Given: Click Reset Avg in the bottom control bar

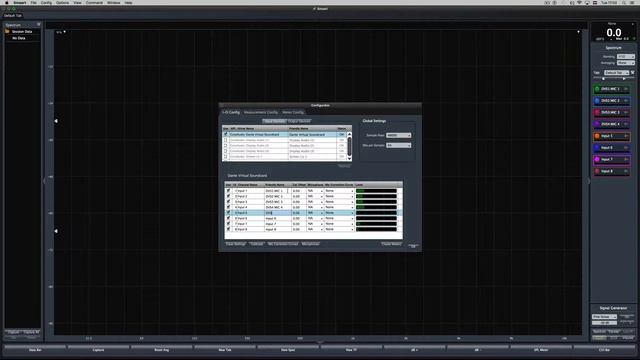Looking at the screenshot, I should [x=162, y=350].
